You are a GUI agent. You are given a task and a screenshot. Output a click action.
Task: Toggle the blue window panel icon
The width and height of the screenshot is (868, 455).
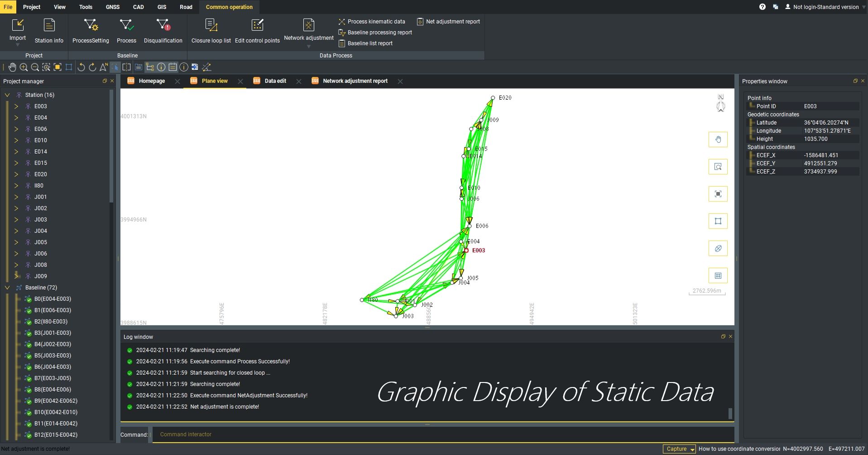click(138, 67)
